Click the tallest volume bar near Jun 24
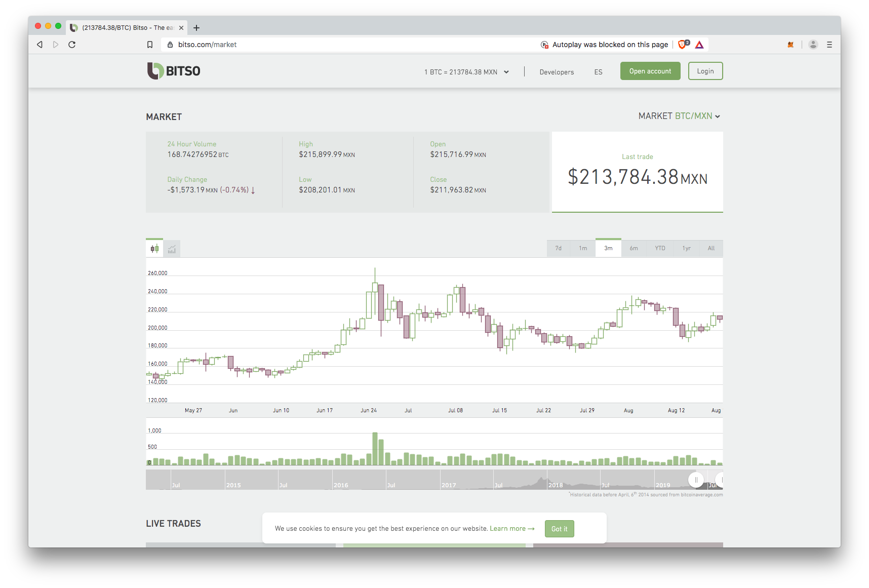 click(375, 449)
